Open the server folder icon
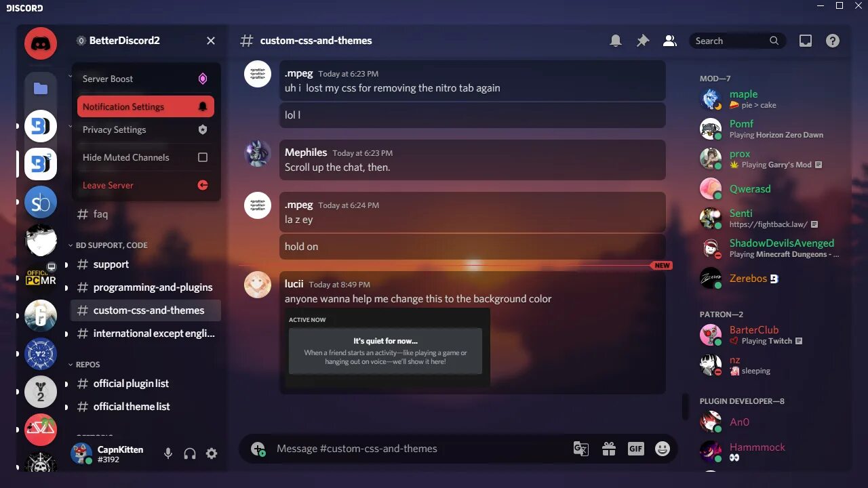The image size is (868, 488). [41, 88]
